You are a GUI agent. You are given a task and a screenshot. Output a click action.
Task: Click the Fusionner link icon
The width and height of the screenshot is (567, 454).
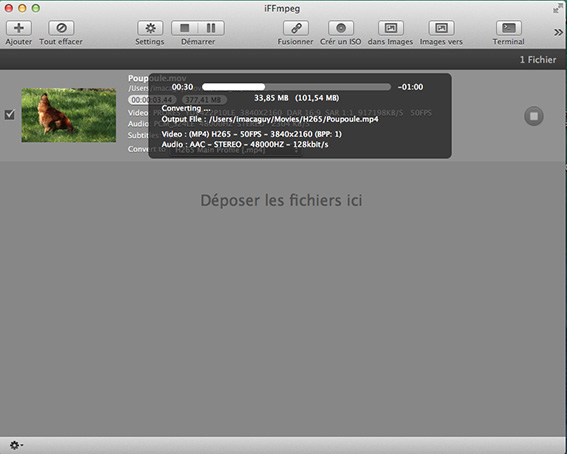[296, 28]
